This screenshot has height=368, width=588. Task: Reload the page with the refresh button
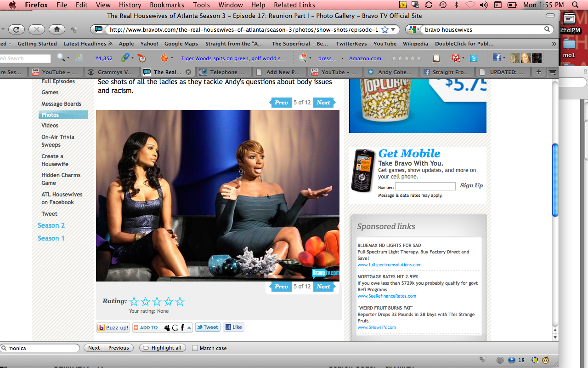point(16,29)
